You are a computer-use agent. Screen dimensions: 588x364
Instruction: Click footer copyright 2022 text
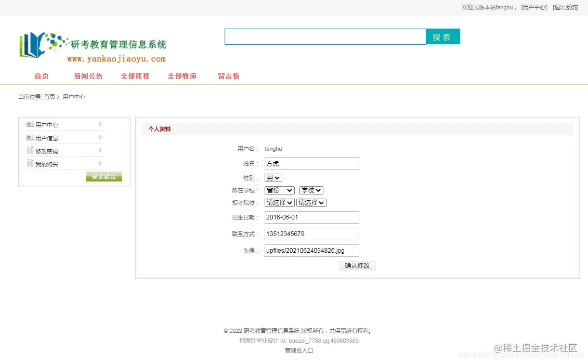coord(297,331)
